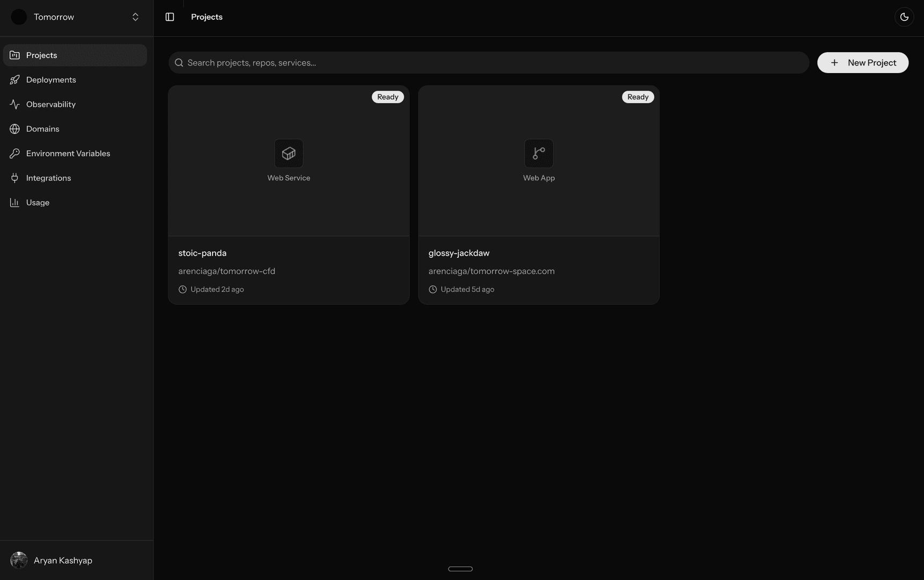Open the Projects menu item
The height and width of the screenshot is (580, 924).
coord(75,55)
